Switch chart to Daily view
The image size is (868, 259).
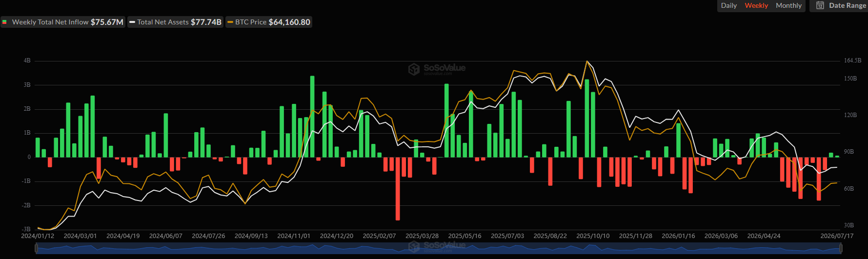[728, 5]
